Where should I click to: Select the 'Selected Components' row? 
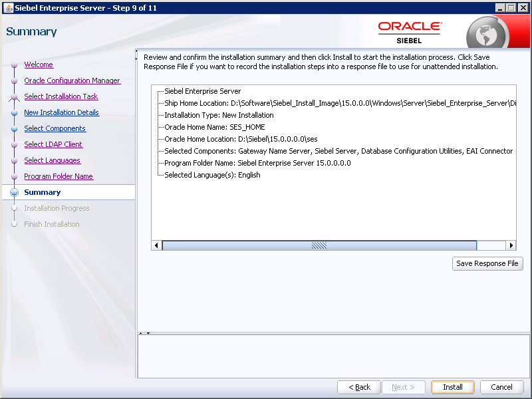338,151
